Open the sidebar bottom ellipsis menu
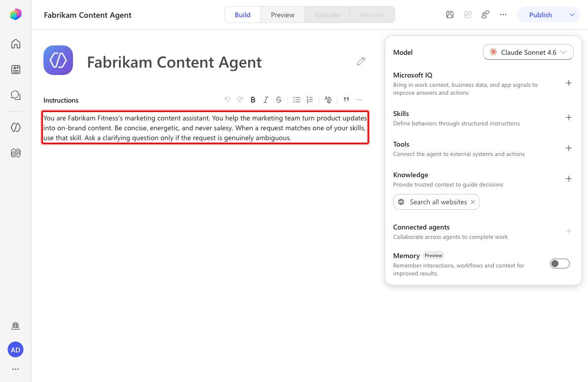 15,369
